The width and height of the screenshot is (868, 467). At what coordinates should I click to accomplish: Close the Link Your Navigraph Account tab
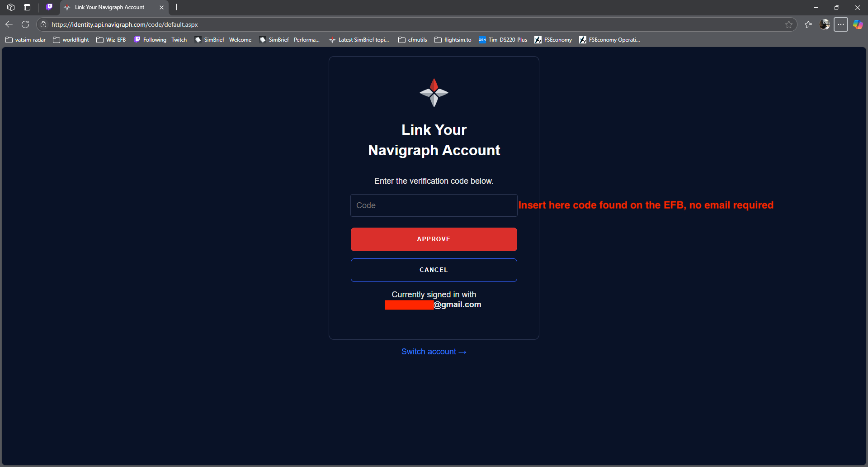161,7
